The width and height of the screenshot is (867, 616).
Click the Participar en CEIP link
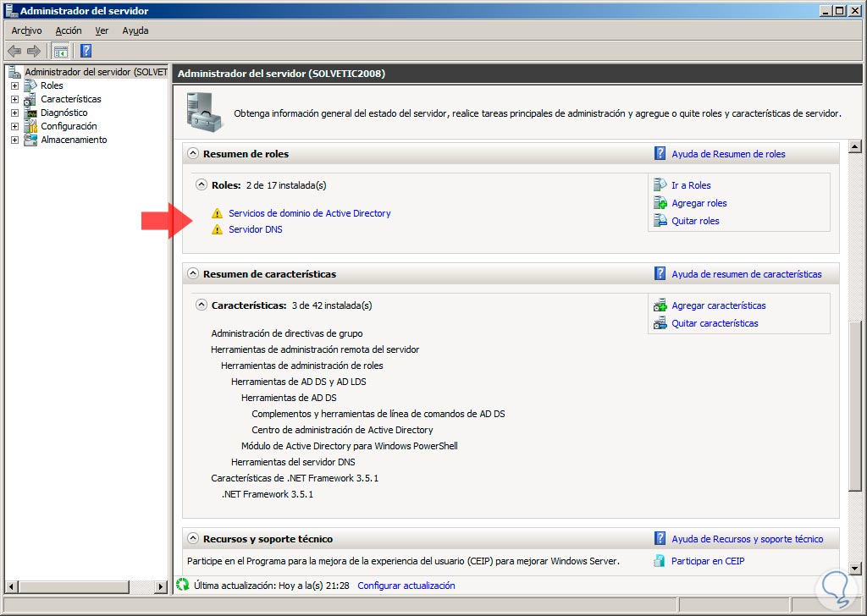pyautogui.click(x=708, y=561)
